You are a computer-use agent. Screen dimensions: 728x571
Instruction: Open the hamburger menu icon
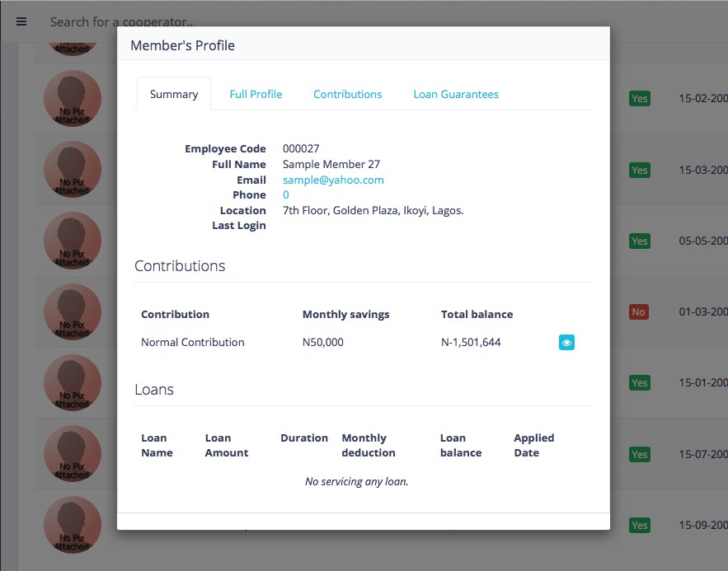(21, 21)
